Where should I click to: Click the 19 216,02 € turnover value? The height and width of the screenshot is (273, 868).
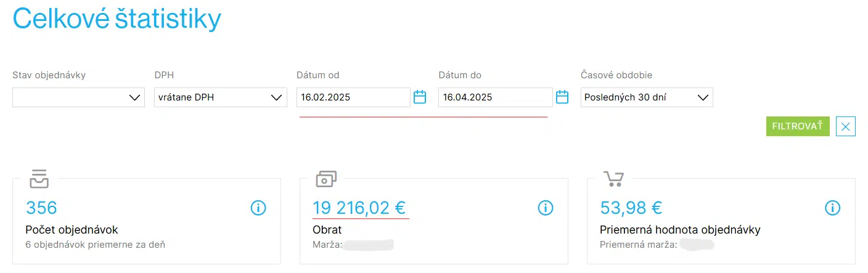point(359,208)
